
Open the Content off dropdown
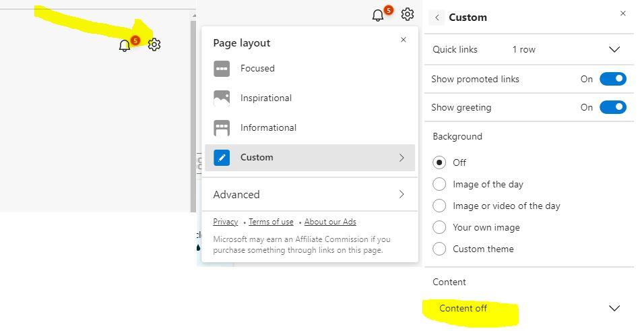pyautogui.click(x=614, y=308)
